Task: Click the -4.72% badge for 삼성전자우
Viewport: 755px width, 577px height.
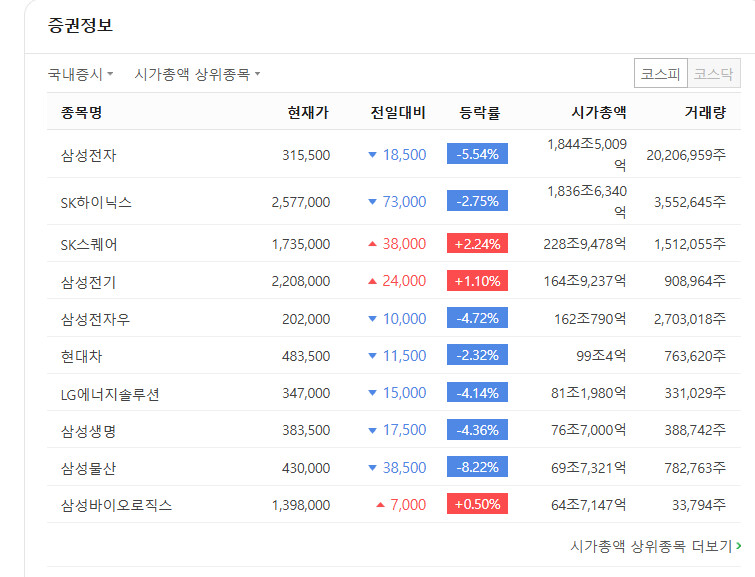Action: [477, 318]
